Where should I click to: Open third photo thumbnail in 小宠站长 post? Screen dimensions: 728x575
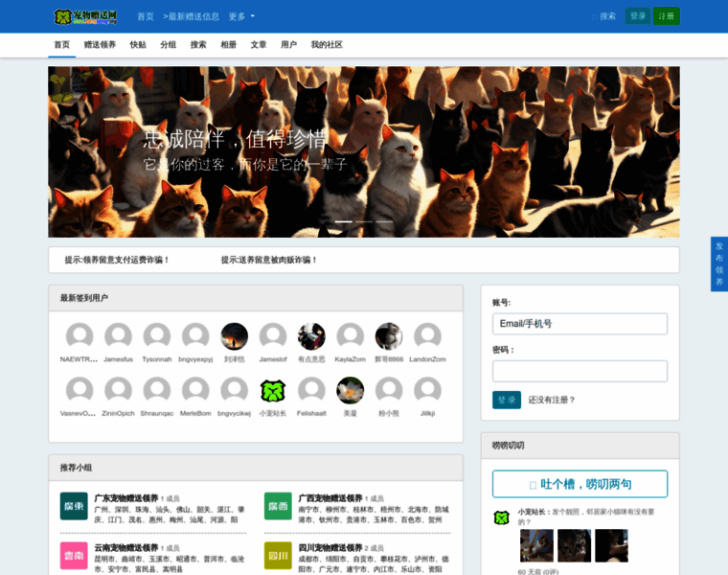(612, 545)
